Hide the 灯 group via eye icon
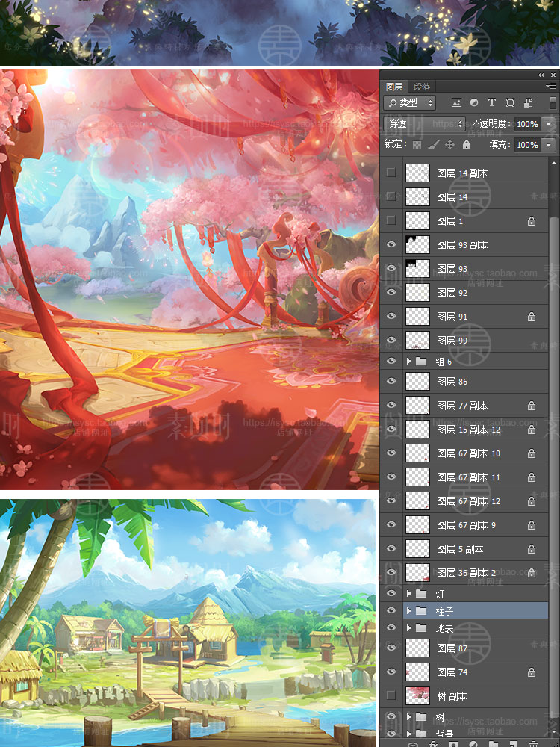 pyautogui.click(x=391, y=593)
